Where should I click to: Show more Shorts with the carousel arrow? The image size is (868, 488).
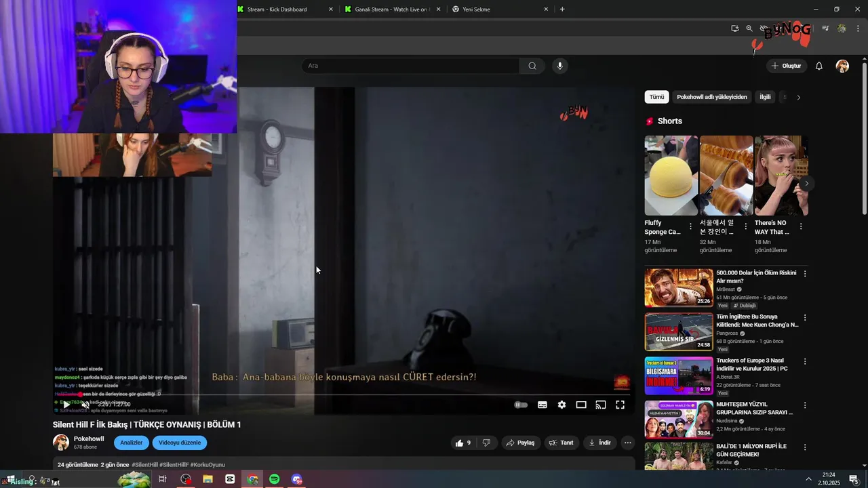click(x=806, y=184)
